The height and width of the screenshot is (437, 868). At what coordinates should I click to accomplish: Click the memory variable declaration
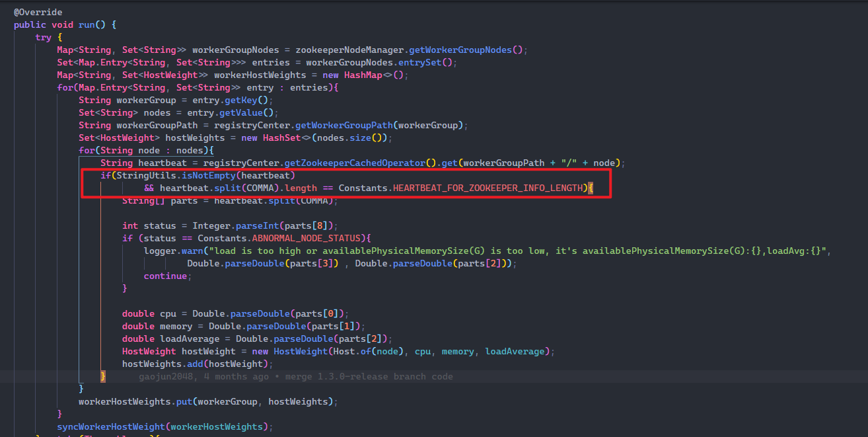(x=176, y=326)
